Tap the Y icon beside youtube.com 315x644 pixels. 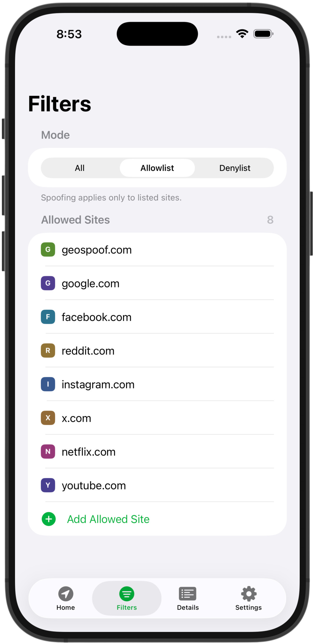(x=48, y=485)
